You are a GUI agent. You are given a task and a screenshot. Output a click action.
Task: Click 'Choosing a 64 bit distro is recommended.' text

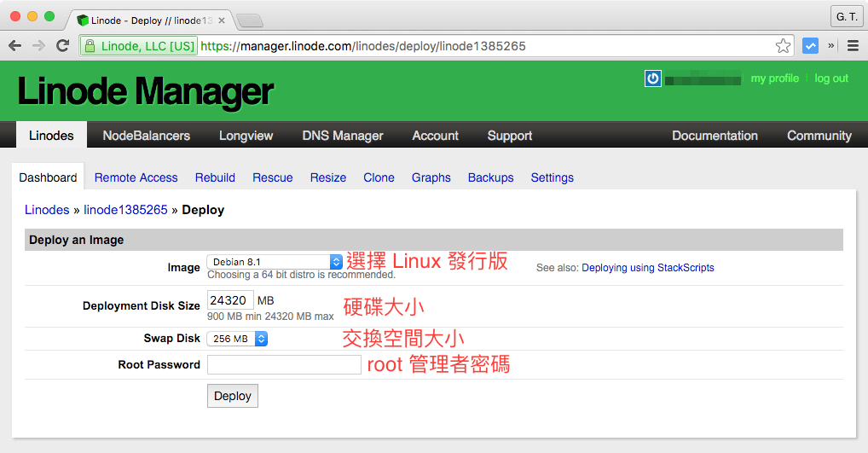pyautogui.click(x=301, y=275)
